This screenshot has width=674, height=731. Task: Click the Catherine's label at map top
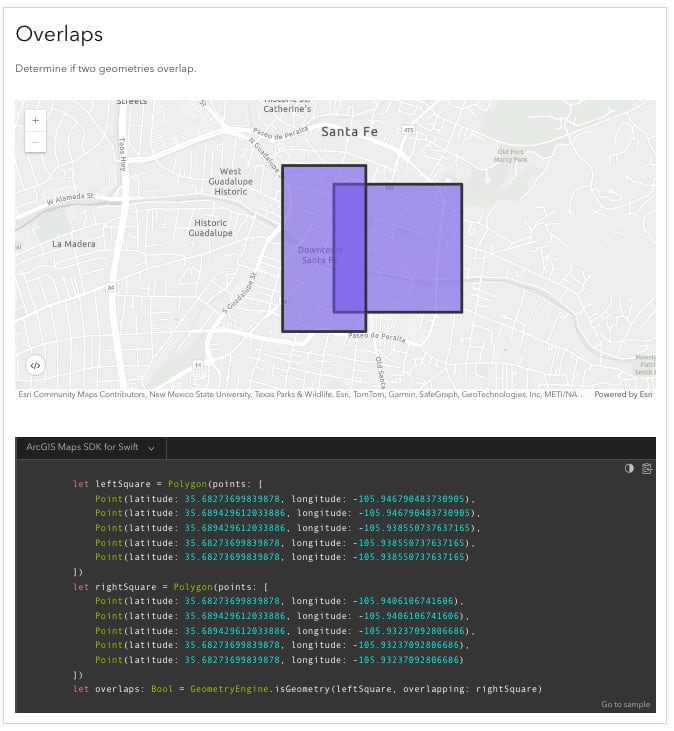coord(287,109)
